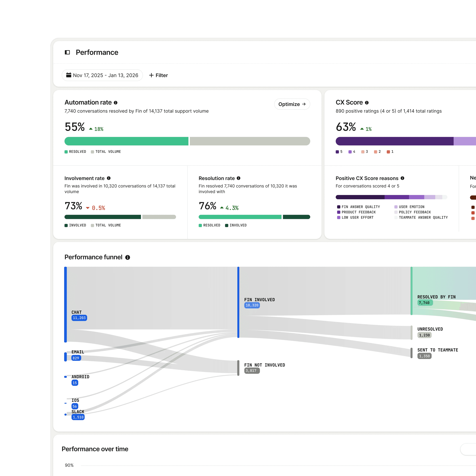476x476 pixels.
Task: Click the gray total volume bar in Automation rate
Action: tap(250, 141)
